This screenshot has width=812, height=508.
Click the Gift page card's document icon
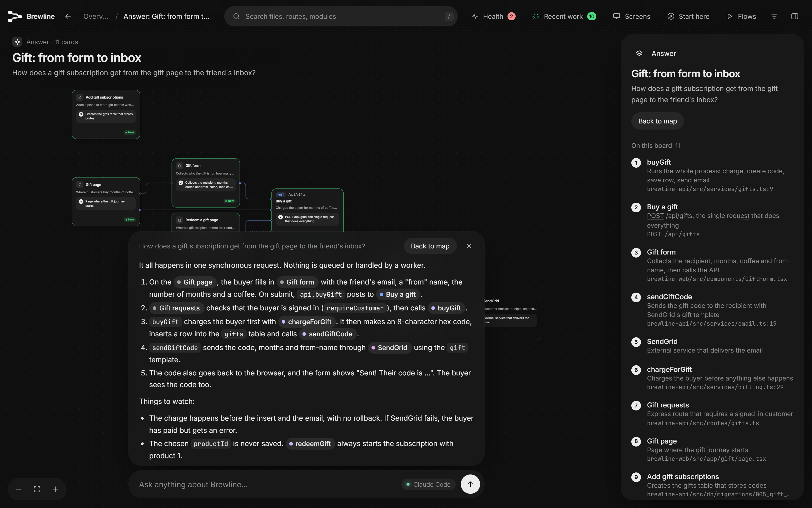click(80, 184)
